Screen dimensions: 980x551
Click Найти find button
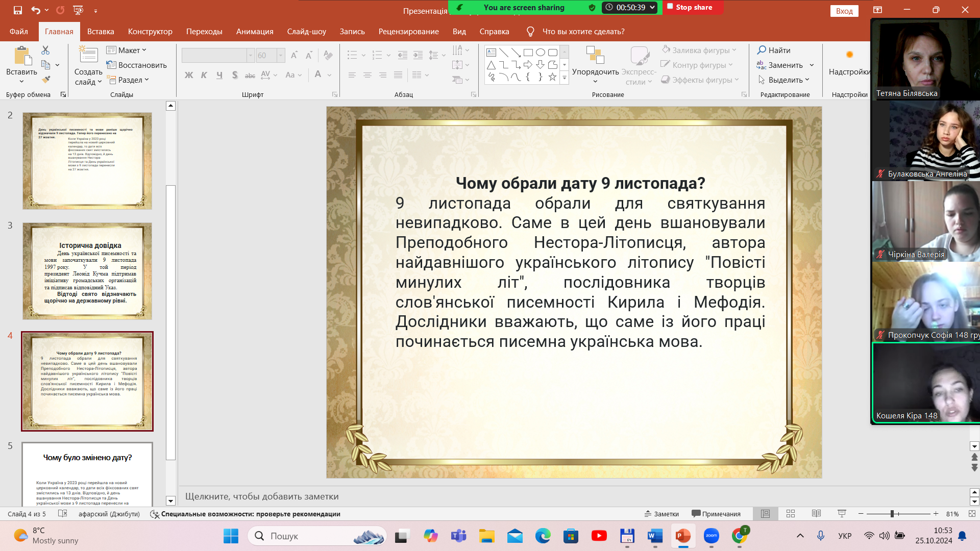[774, 50]
